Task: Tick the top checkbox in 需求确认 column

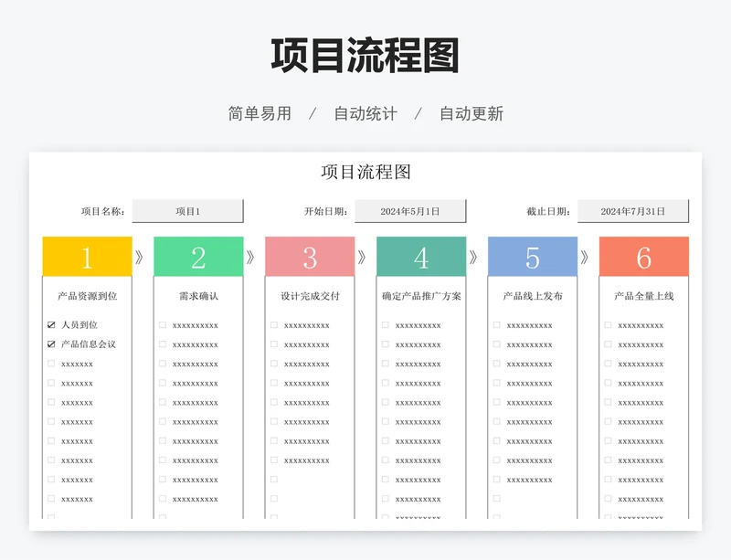Action: (x=163, y=325)
